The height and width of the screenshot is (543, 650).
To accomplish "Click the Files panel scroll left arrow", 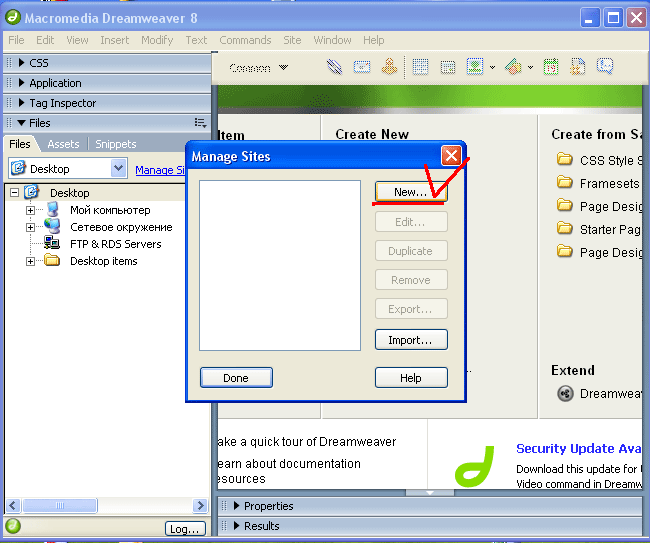I will [12, 505].
